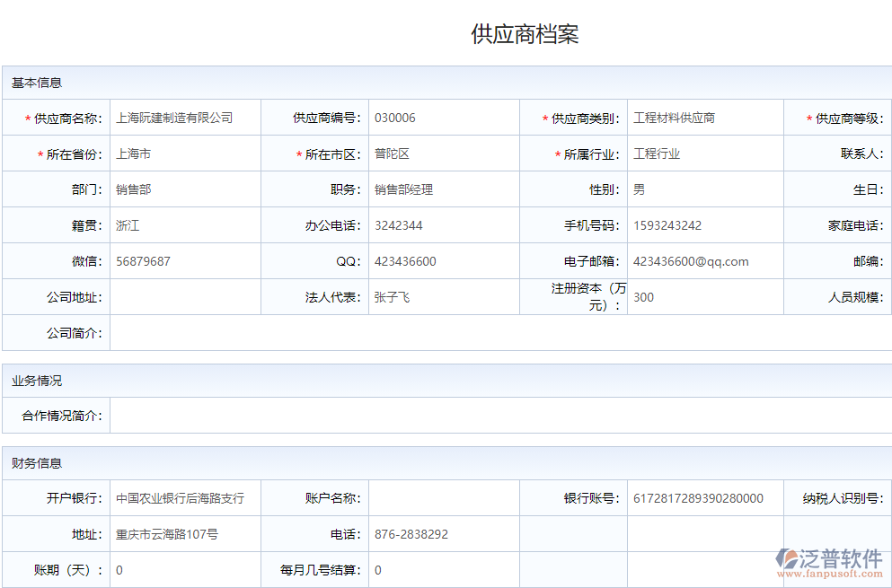Open the 所在省份 dropdown showing 上海市
892x588 pixels.
pyautogui.click(x=185, y=154)
